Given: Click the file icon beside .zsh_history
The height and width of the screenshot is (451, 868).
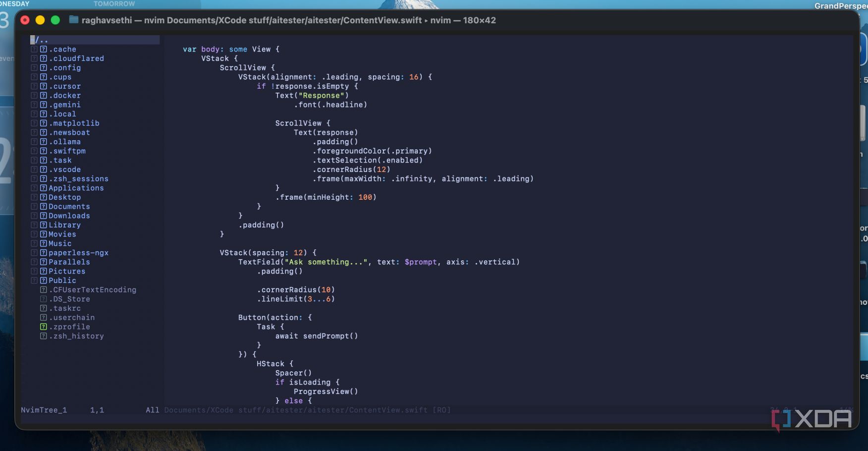Looking at the screenshot, I should click(x=44, y=336).
